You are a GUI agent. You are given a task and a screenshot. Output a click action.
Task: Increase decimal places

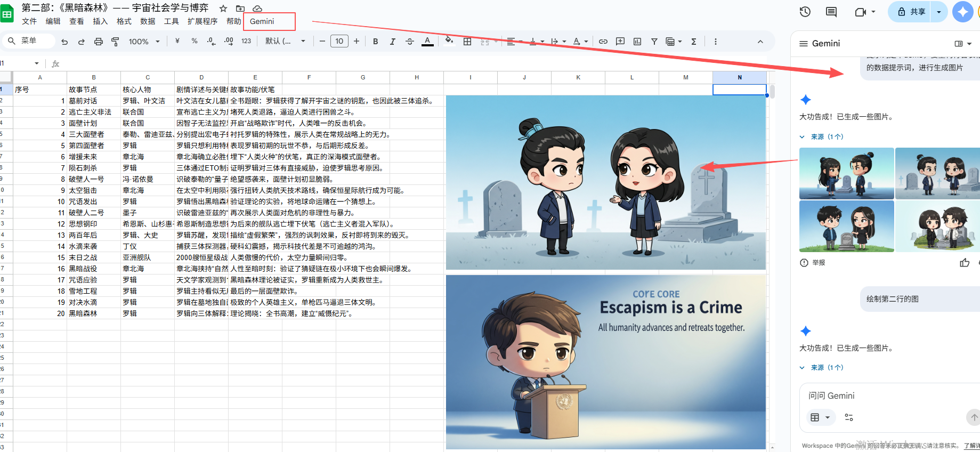[x=229, y=41]
